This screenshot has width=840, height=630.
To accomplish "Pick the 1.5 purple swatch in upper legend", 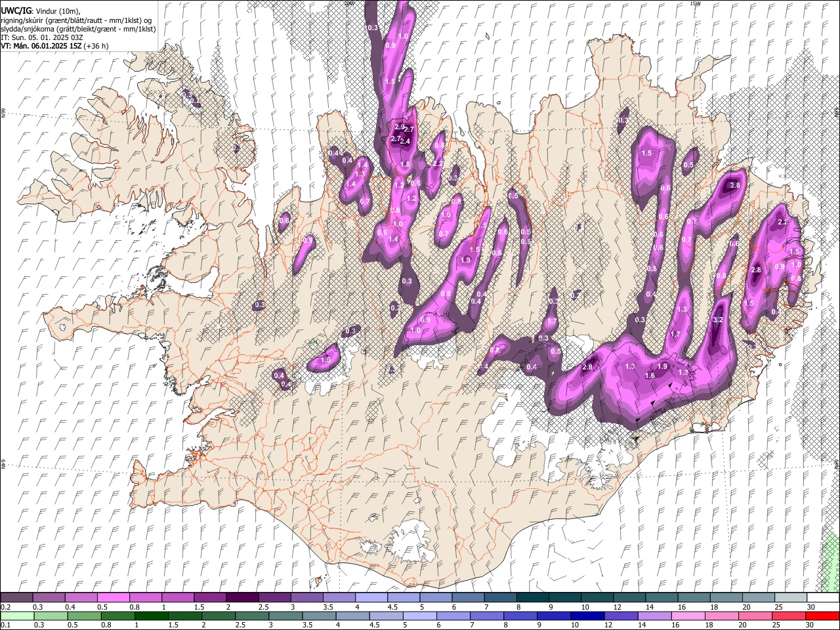I will (x=209, y=598).
